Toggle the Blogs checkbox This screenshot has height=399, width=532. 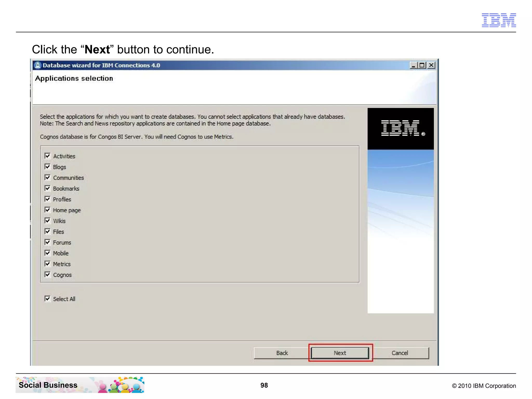pyautogui.click(x=48, y=167)
